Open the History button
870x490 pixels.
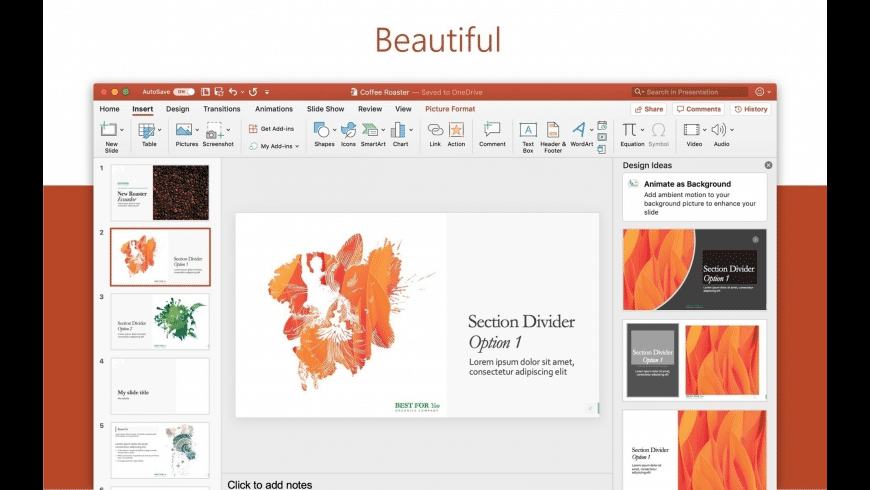pyautogui.click(x=751, y=109)
